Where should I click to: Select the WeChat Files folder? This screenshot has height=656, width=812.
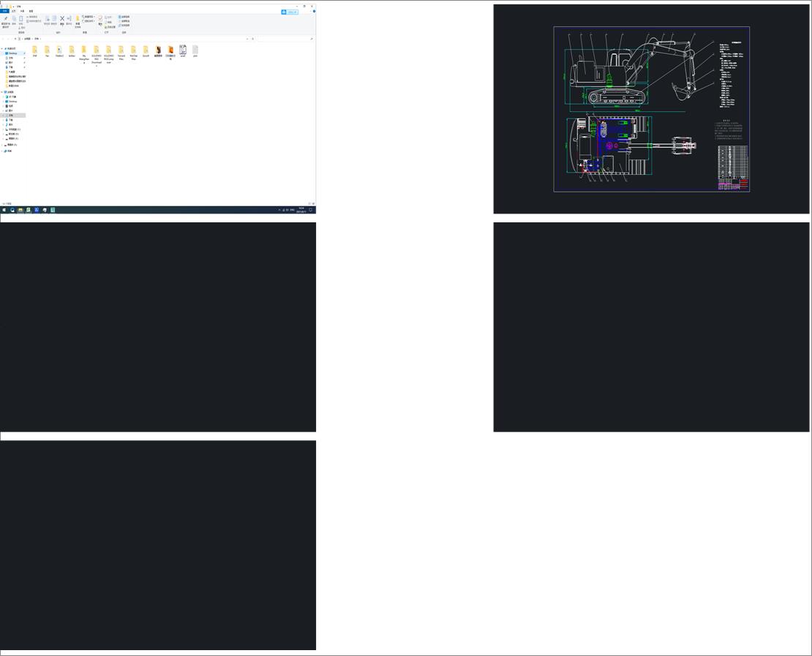134,53
